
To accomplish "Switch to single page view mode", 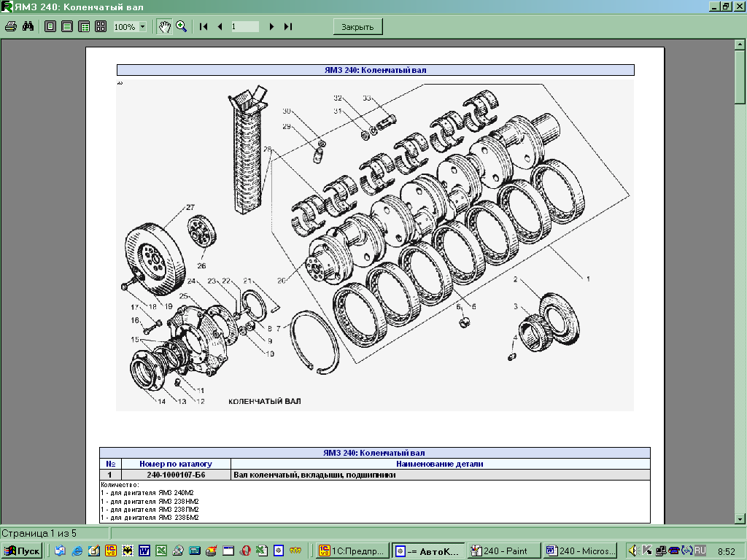I will point(50,26).
